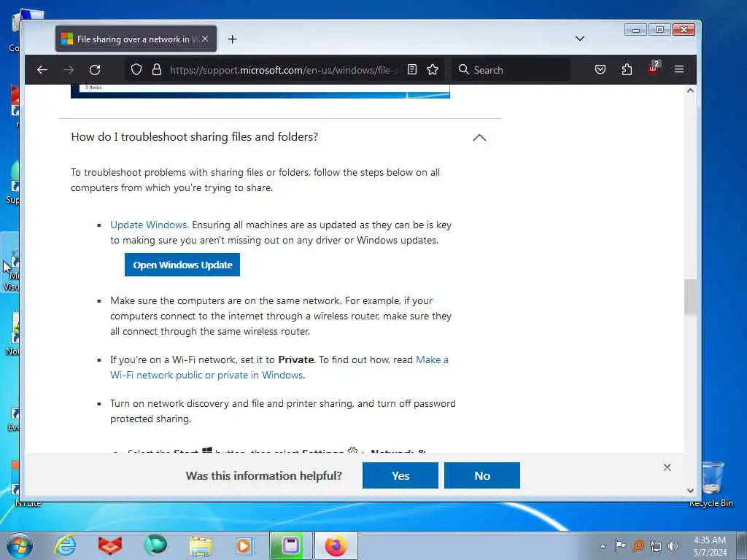
Task: Select the Recycle Bin desktop icon
Action: [713, 485]
